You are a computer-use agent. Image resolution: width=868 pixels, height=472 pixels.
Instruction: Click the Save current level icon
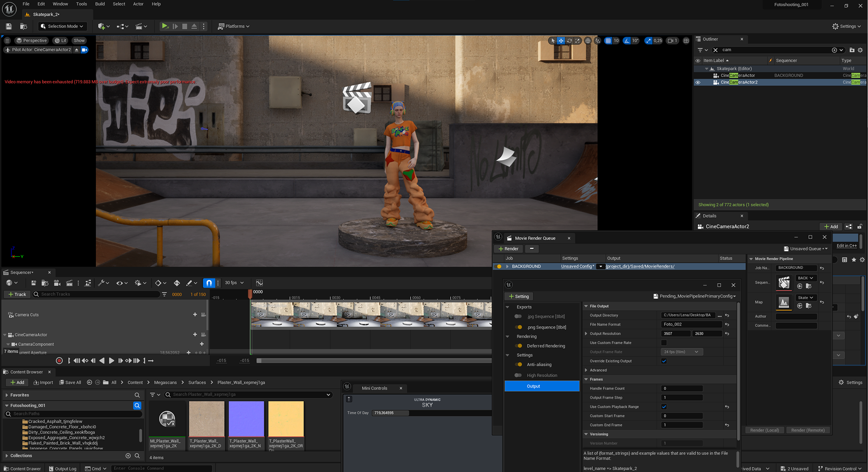coord(9,26)
